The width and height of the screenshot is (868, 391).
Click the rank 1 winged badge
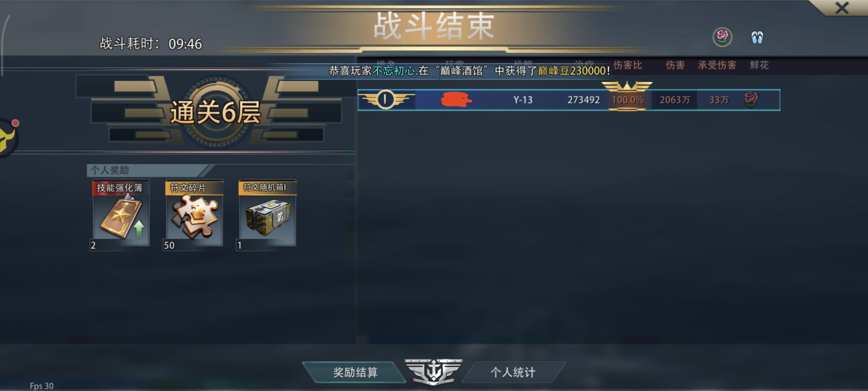pos(385,100)
